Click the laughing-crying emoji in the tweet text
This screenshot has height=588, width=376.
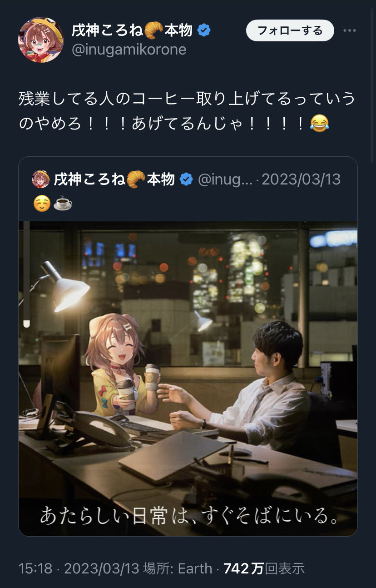(319, 123)
